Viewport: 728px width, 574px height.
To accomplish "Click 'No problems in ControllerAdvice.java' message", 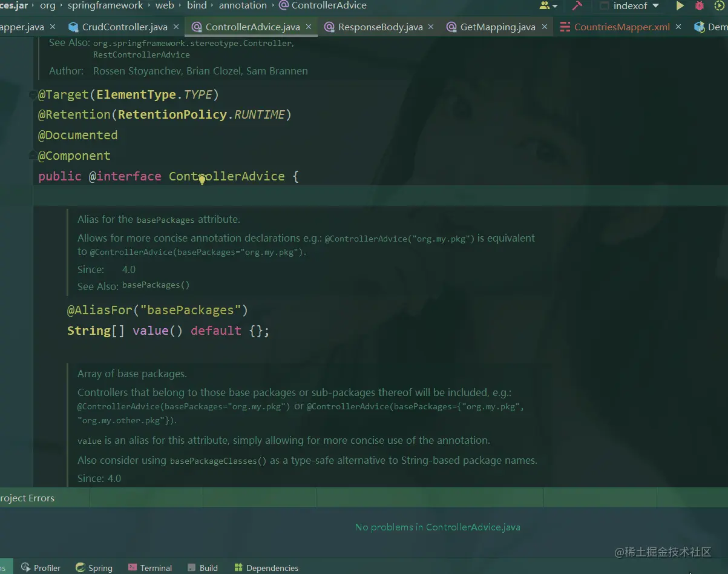I will pos(438,527).
